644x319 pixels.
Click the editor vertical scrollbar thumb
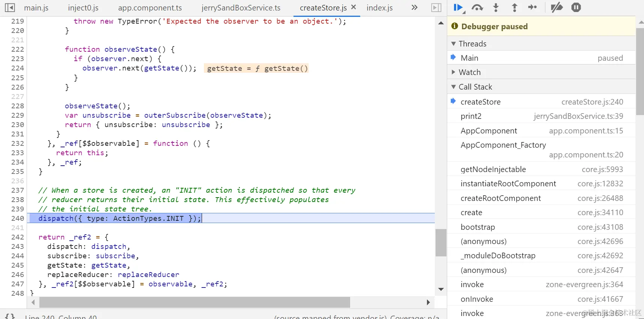[441, 243]
